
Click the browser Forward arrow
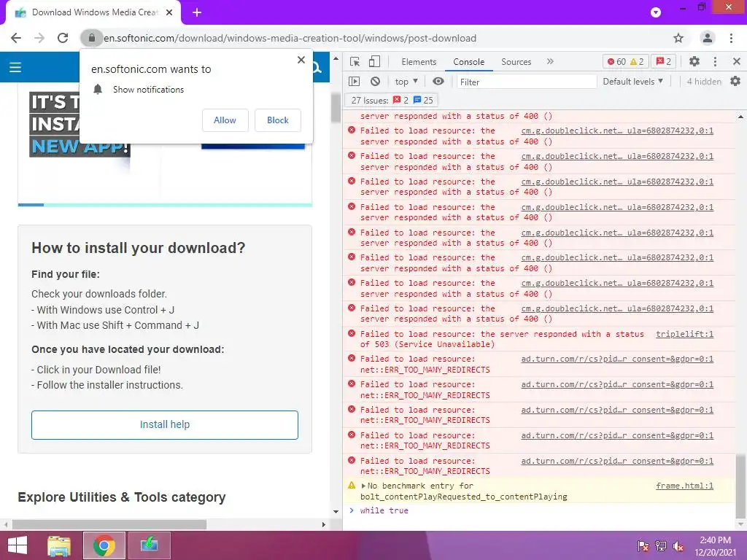[39, 38]
